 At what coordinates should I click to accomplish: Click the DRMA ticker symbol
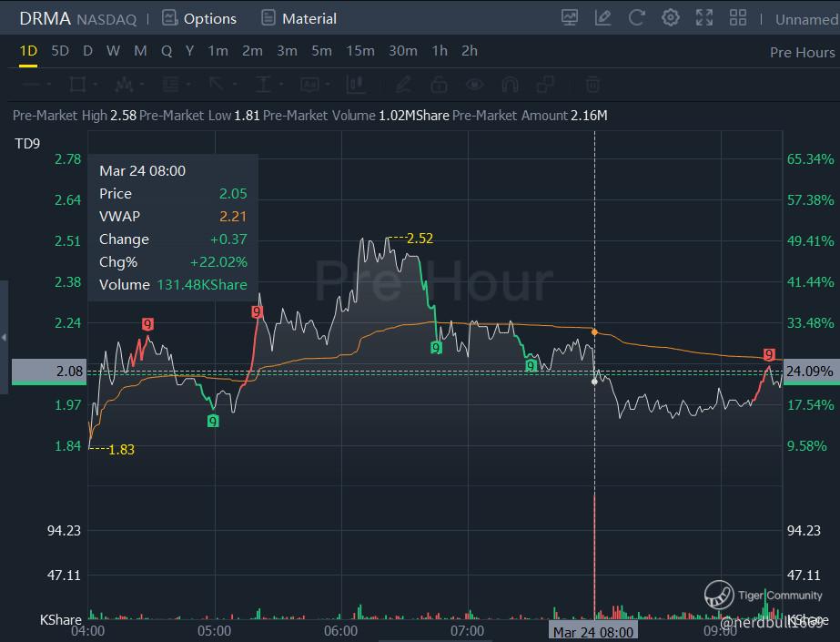tap(45, 18)
